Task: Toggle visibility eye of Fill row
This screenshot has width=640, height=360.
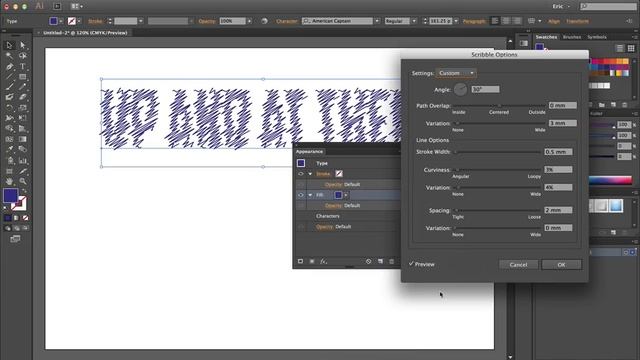Action: 301,195
